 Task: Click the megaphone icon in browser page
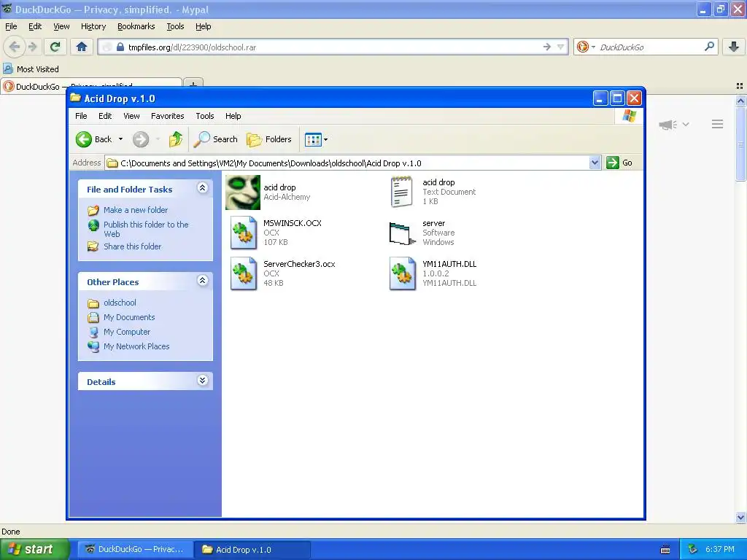point(667,125)
